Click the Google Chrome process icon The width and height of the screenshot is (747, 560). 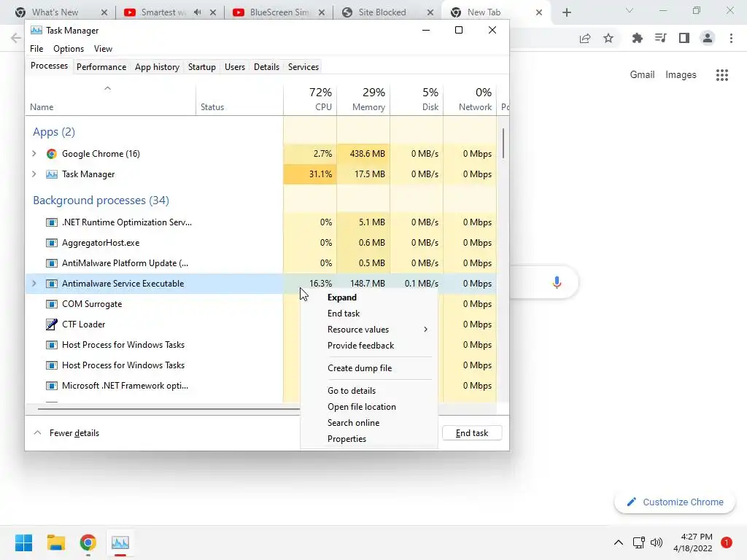click(52, 154)
